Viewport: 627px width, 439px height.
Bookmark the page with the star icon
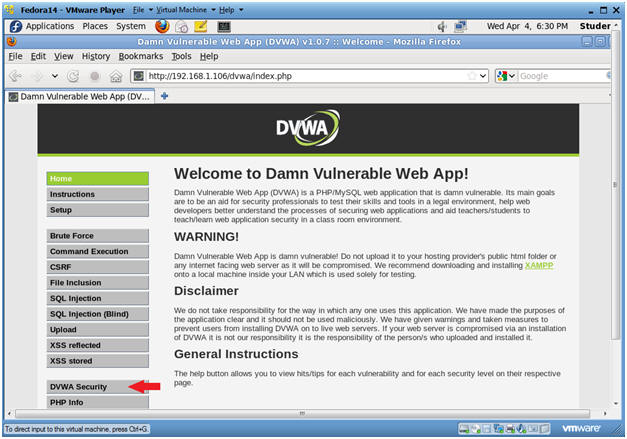(x=472, y=76)
